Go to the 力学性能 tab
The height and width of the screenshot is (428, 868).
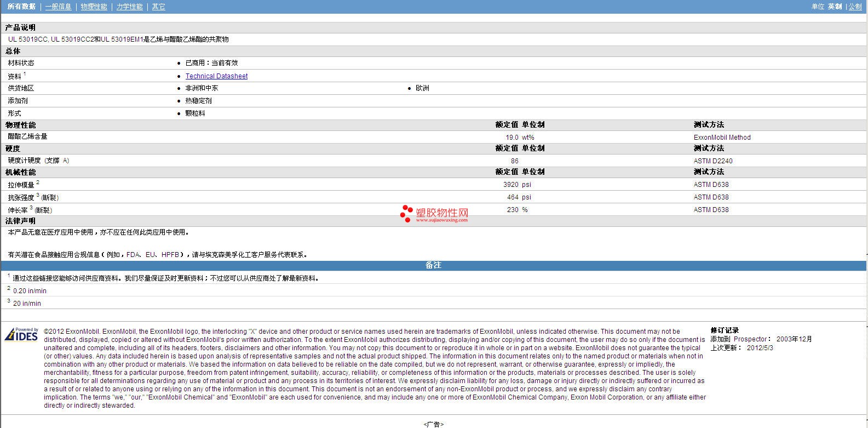130,7
